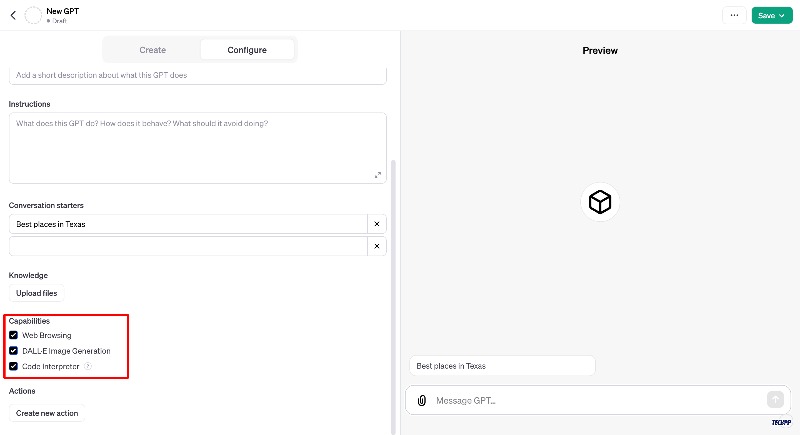Click the cube GPT avatar in preview
Screen dimensions: 800x435
(599, 202)
